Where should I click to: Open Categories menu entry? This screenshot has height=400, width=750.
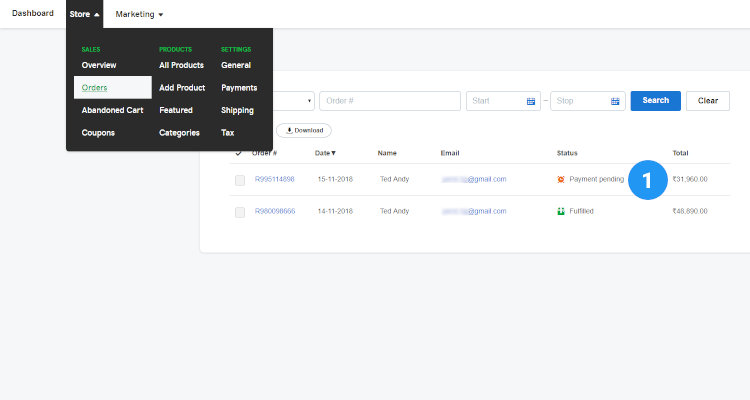[x=179, y=133]
